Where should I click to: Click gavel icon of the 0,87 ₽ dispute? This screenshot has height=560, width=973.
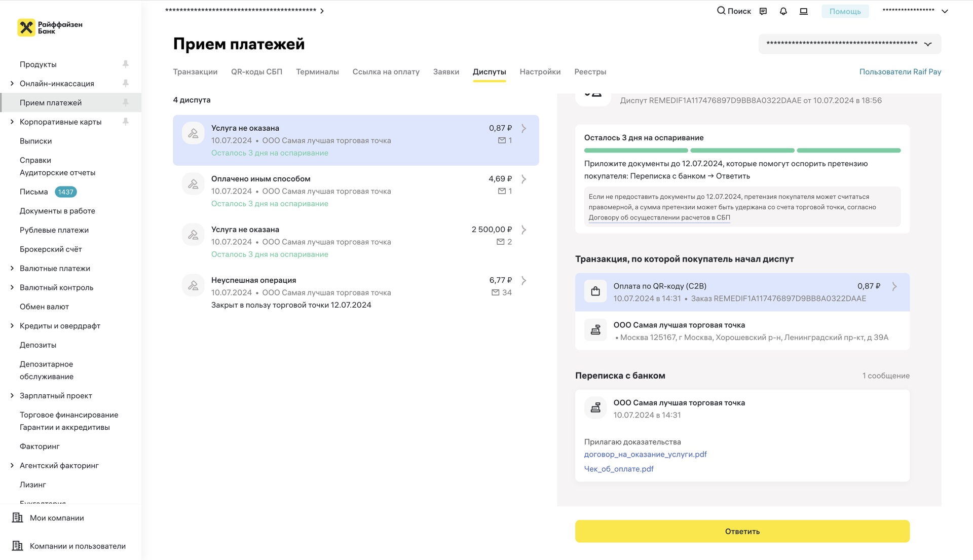click(193, 133)
